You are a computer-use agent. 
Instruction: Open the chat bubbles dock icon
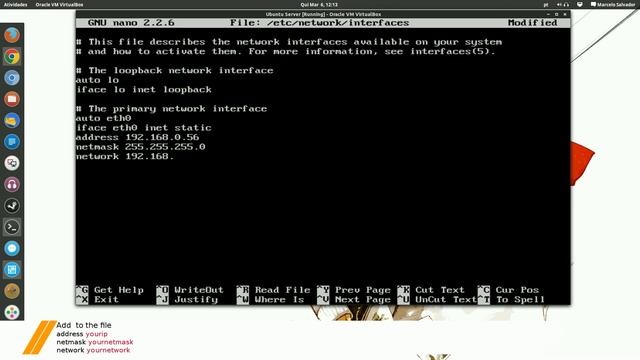tap(12, 163)
